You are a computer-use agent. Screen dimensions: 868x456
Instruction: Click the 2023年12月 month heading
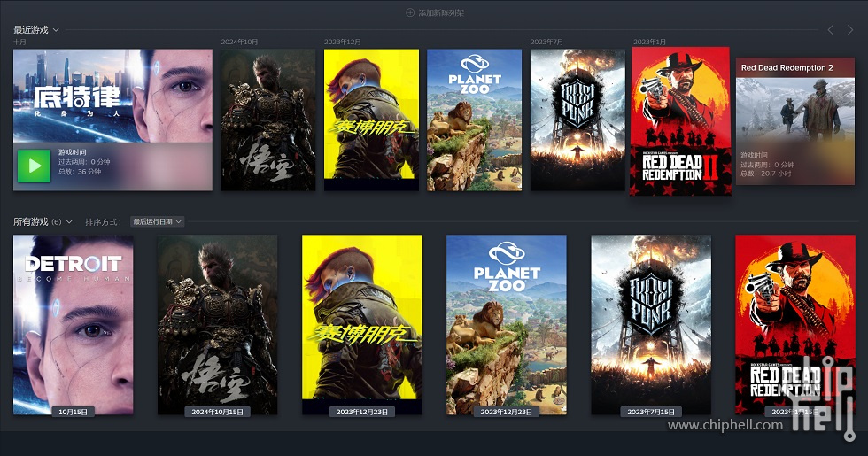click(x=342, y=43)
